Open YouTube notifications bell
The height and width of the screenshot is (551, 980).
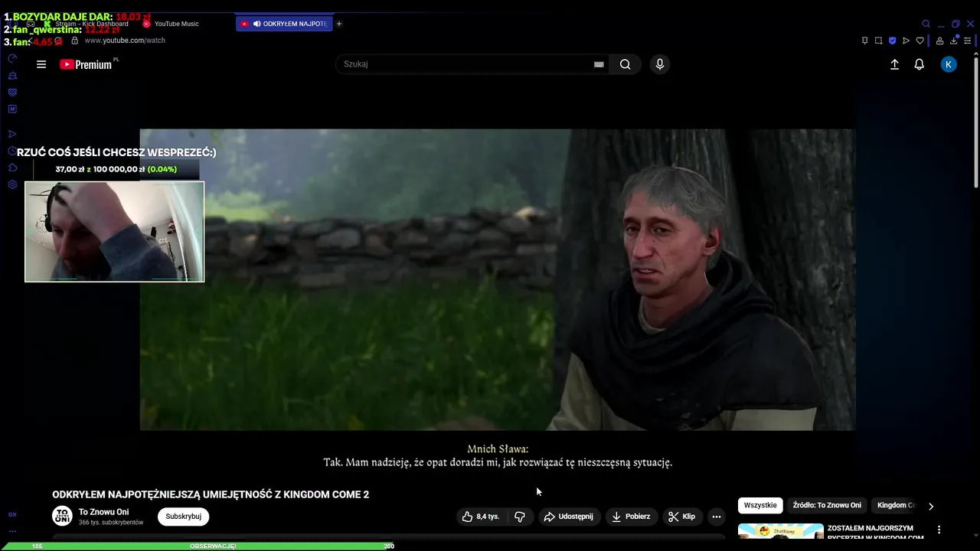920,64
